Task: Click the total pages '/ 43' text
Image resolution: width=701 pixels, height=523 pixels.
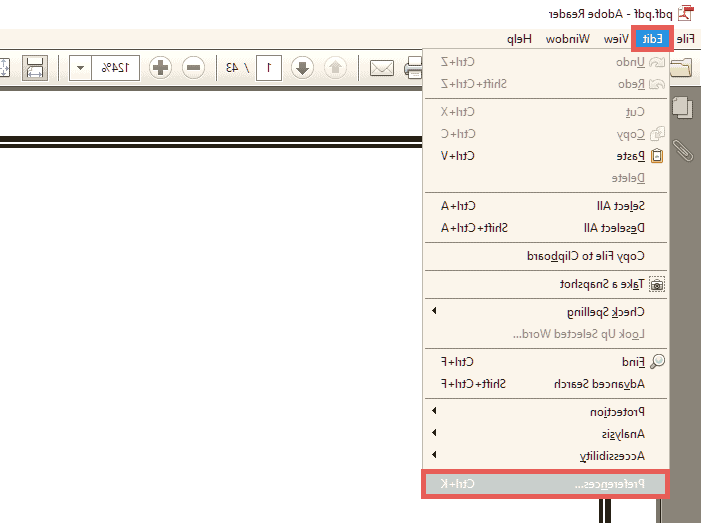Action: (x=237, y=68)
